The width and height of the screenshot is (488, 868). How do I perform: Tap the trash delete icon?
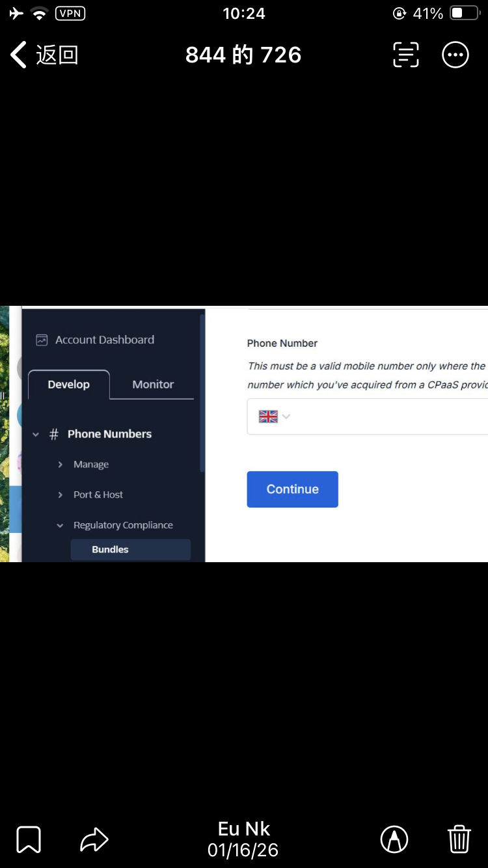[x=459, y=839]
